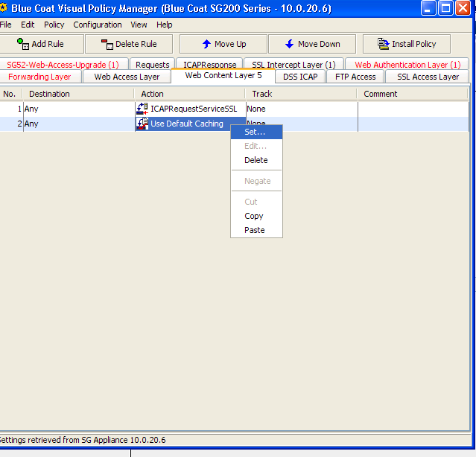The height and width of the screenshot is (457, 476).
Task: Click the Use Default Caching action icon
Action: [142, 124]
